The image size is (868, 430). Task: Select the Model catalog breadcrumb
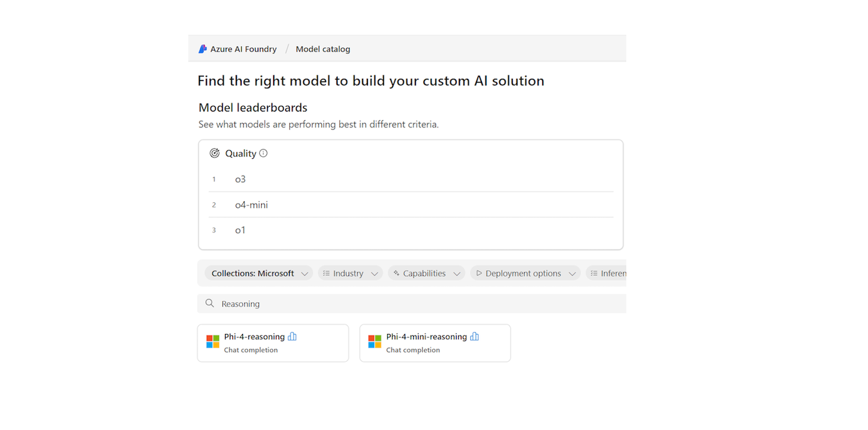(x=322, y=49)
